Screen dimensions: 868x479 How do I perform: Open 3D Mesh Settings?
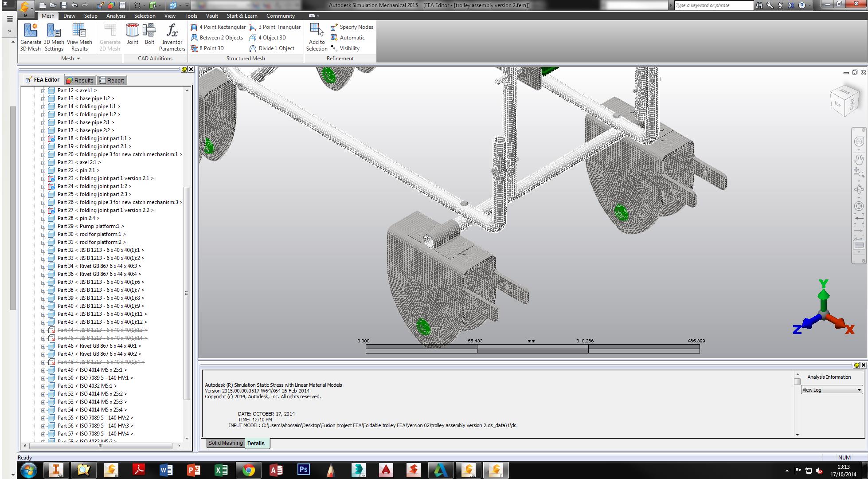point(54,37)
